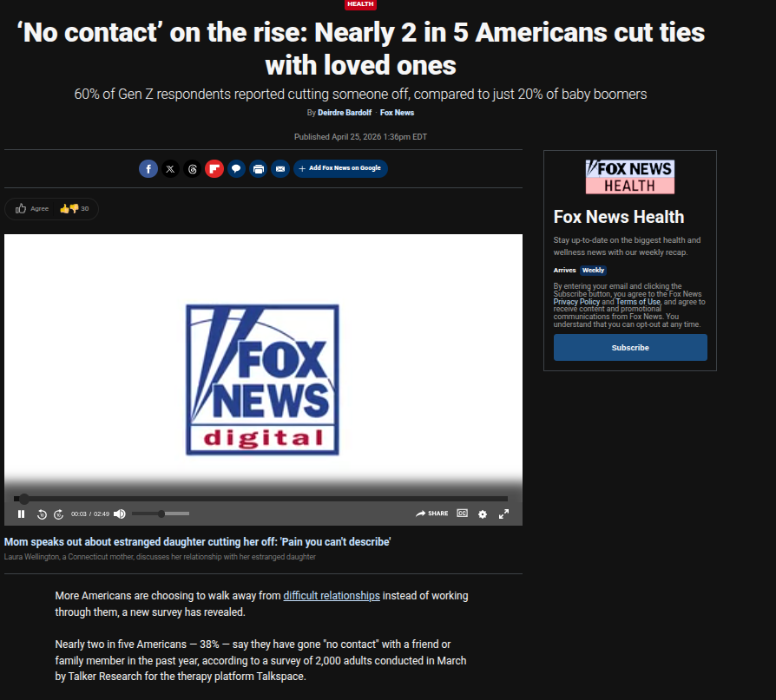Click the published date April 25, 2026
The height and width of the screenshot is (700, 776).
pos(360,137)
